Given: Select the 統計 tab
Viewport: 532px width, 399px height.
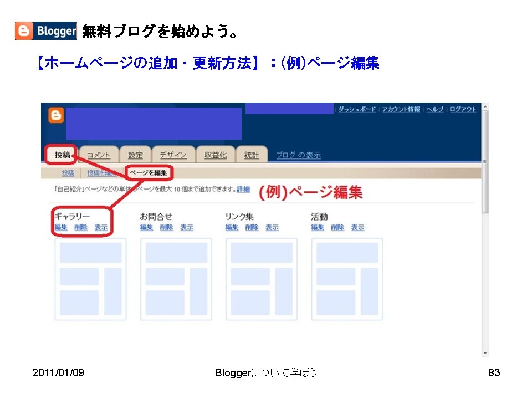Looking at the screenshot, I should [x=252, y=155].
